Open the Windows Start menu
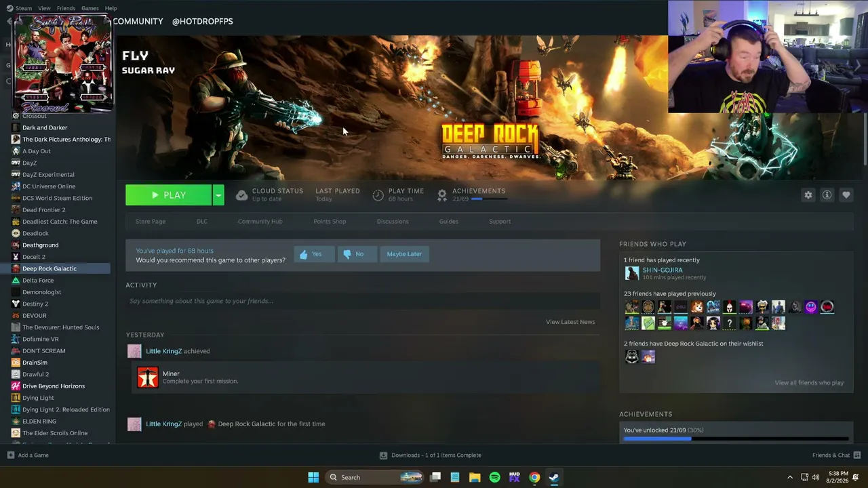868x488 pixels. tap(313, 477)
